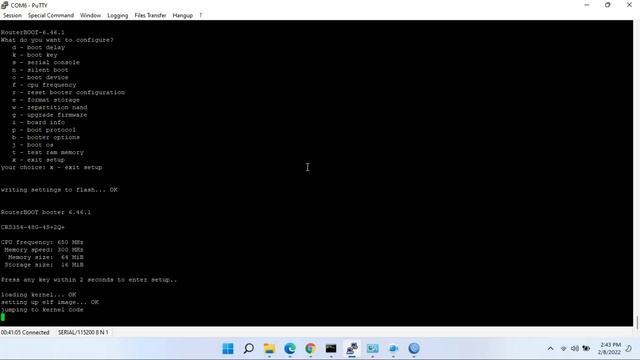This screenshot has width=640, height=360.
Task: Click the 'jumping to kernel code' line
Action: [42, 310]
